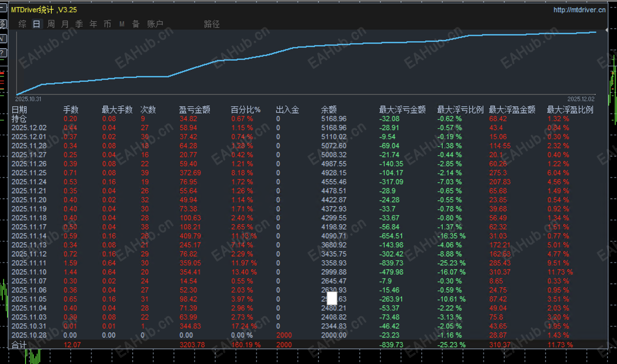The width and height of the screenshot is (617, 364).
Task: Select the 2025.11.20 date row
Action: click(x=29, y=200)
